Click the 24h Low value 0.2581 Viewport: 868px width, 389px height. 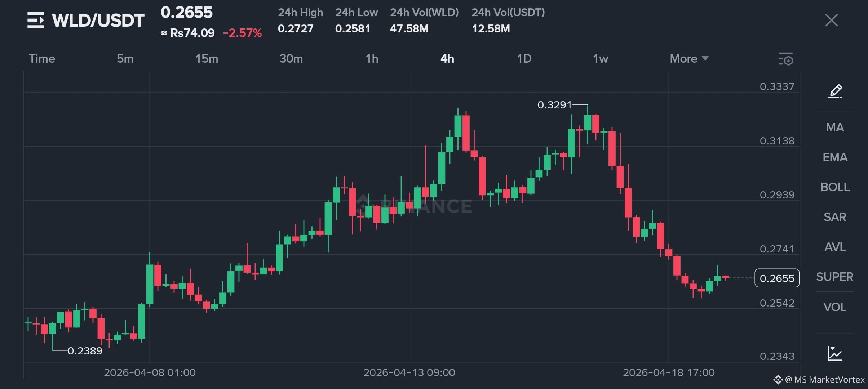click(x=353, y=28)
